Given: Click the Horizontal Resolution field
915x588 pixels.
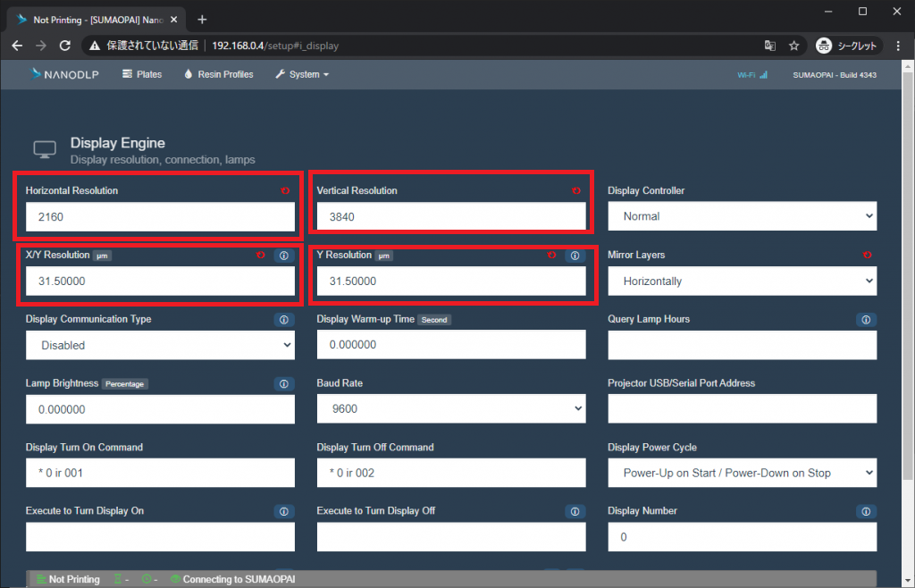Looking at the screenshot, I should tap(161, 217).
